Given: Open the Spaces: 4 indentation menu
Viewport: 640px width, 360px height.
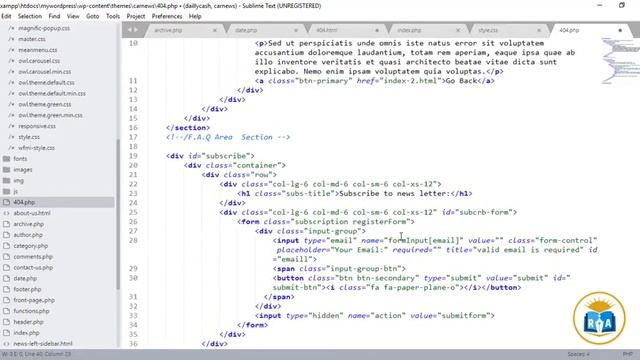Looking at the screenshot, I should pos(578,354).
